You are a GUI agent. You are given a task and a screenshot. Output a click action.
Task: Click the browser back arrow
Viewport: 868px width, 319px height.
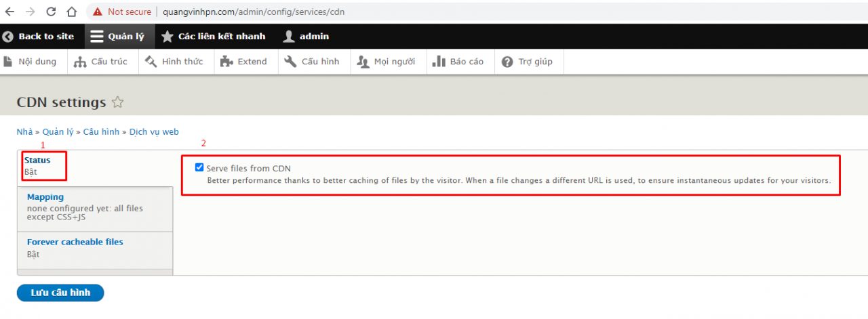pos(9,12)
